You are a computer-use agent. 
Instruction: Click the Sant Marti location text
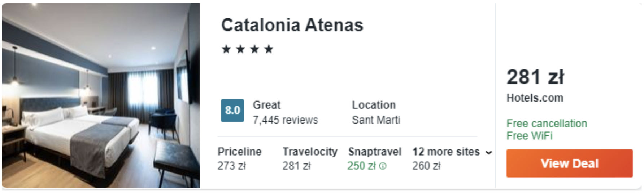[x=376, y=120]
